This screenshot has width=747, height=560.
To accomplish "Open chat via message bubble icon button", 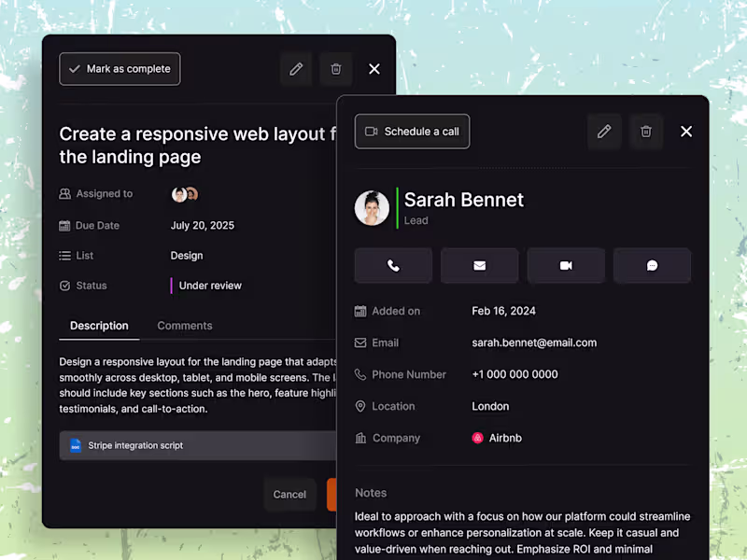I will pos(652,266).
